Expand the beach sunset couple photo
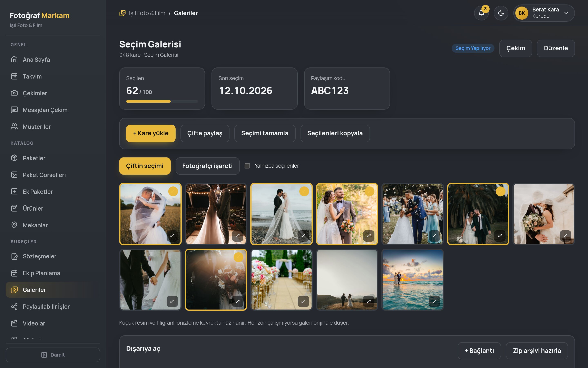 click(434, 301)
